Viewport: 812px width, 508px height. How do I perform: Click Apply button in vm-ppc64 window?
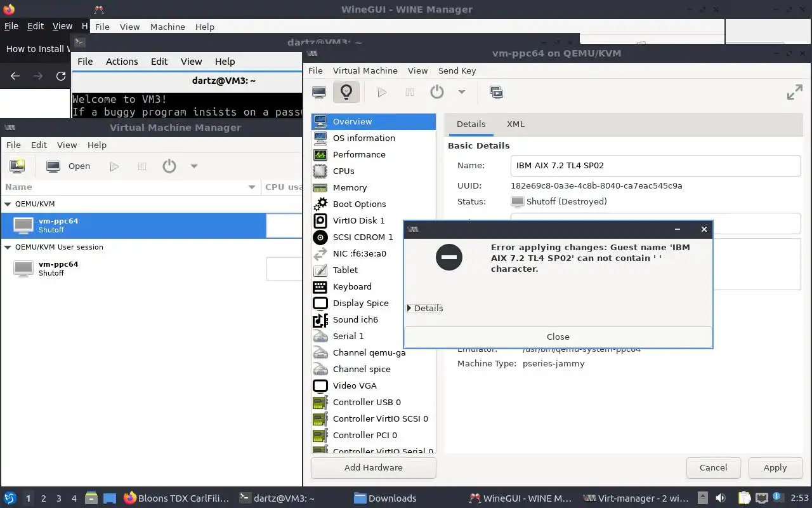[775, 467]
